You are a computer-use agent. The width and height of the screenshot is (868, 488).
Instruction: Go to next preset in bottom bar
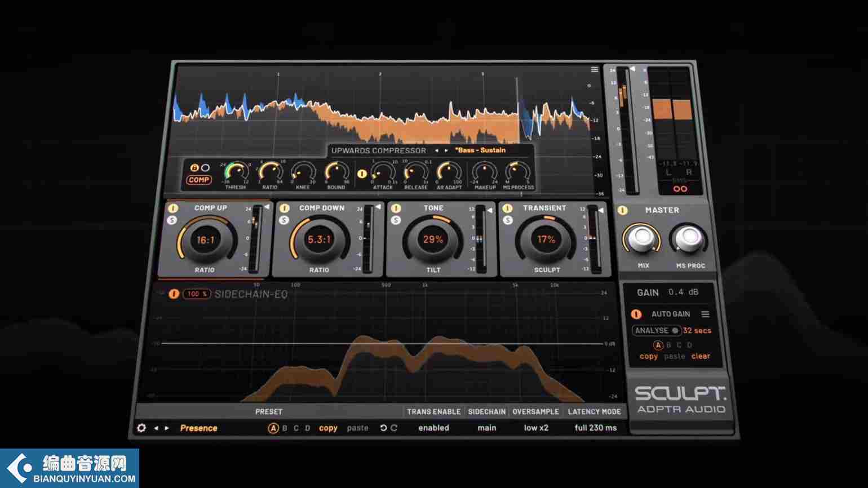point(167,428)
